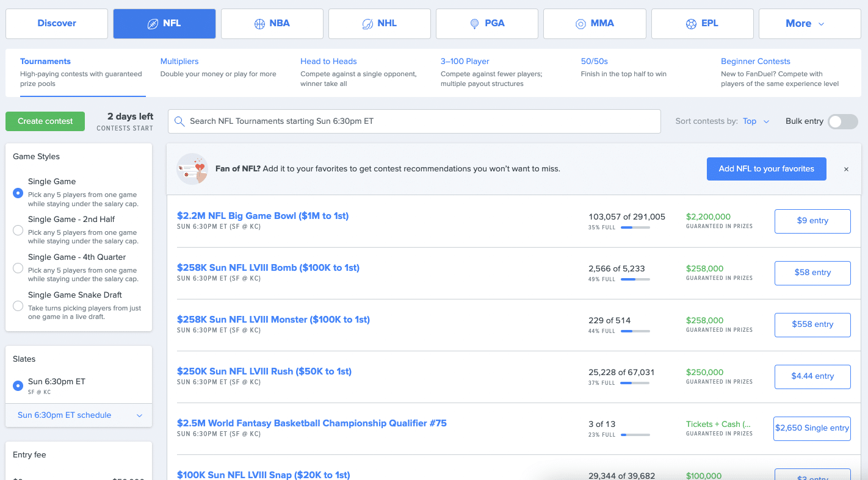Expand the More sports menu
This screenshot has height=480, width=868.
coord(809,24)
